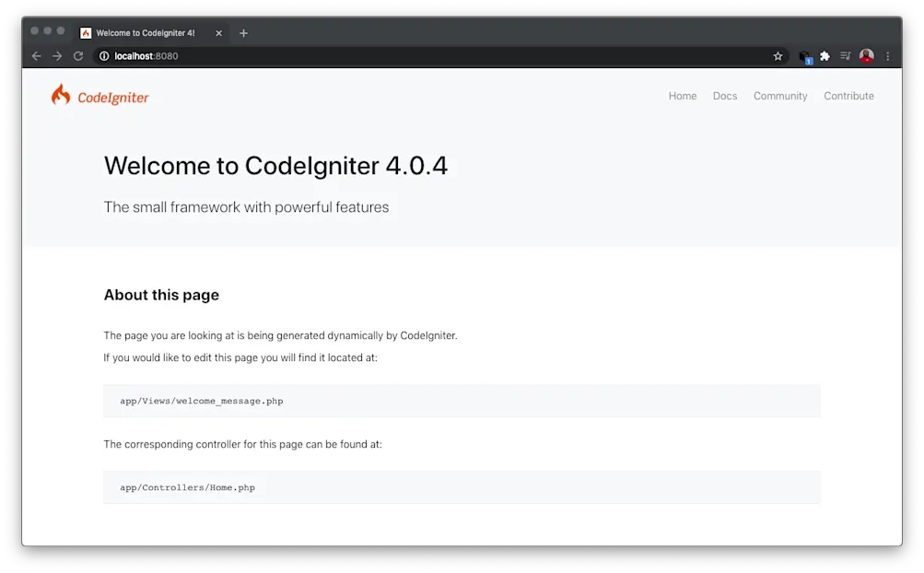Click the localhost:8080 address bar
This screenshot has width=924, height=573.
(x=147, y=55)
